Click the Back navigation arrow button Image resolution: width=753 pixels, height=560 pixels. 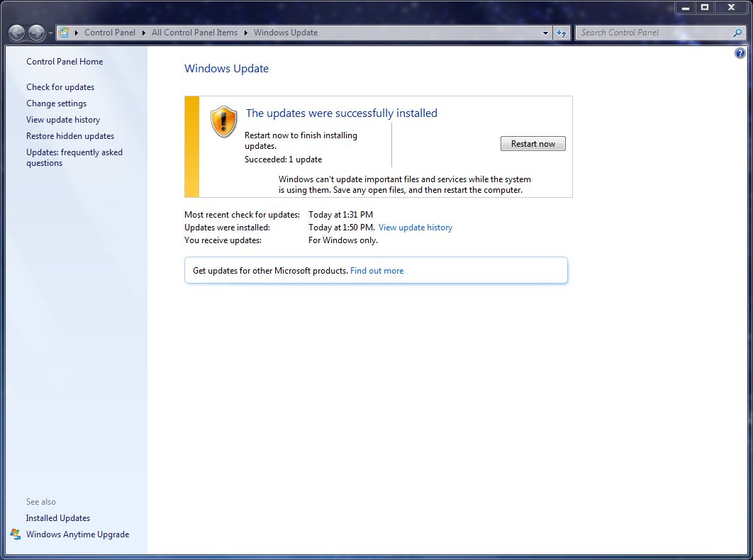16,33
